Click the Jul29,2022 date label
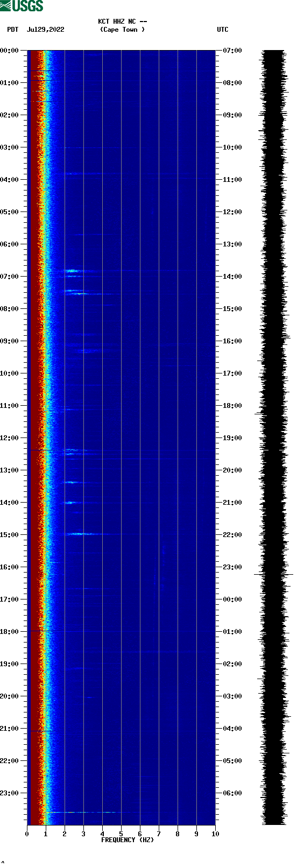Image resolution: width=297 pixels, height=868 pixels. click(46, 30)
